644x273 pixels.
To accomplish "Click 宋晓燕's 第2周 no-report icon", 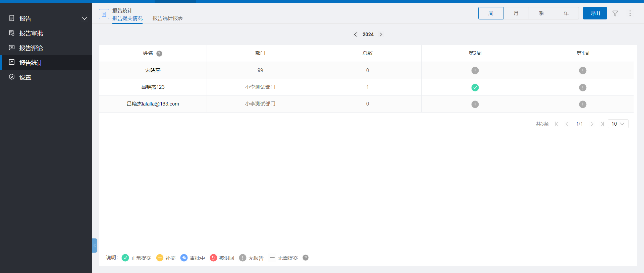I will [475, 71].
